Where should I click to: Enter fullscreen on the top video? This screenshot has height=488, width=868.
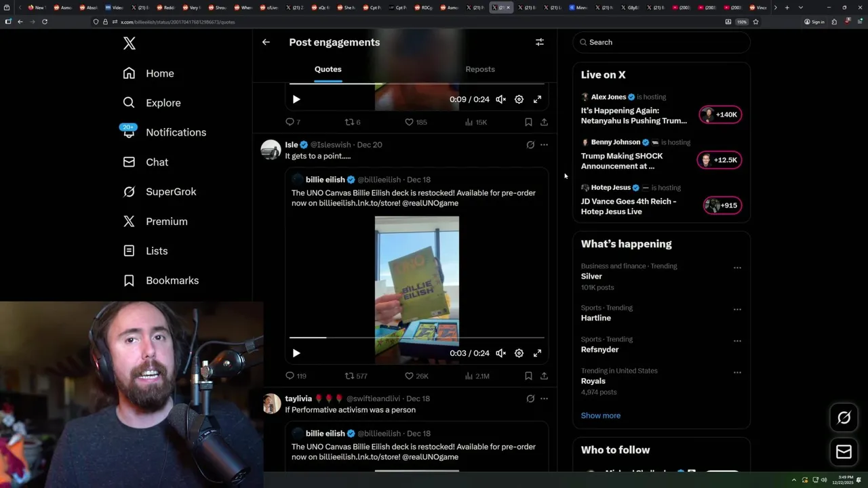(x=537, y=99)
